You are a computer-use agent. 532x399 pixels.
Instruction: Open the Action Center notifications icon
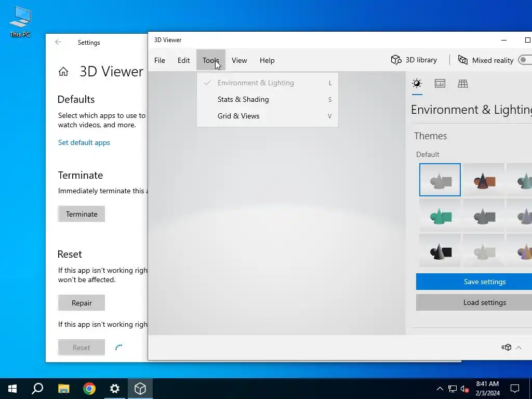tap(515, 389)
